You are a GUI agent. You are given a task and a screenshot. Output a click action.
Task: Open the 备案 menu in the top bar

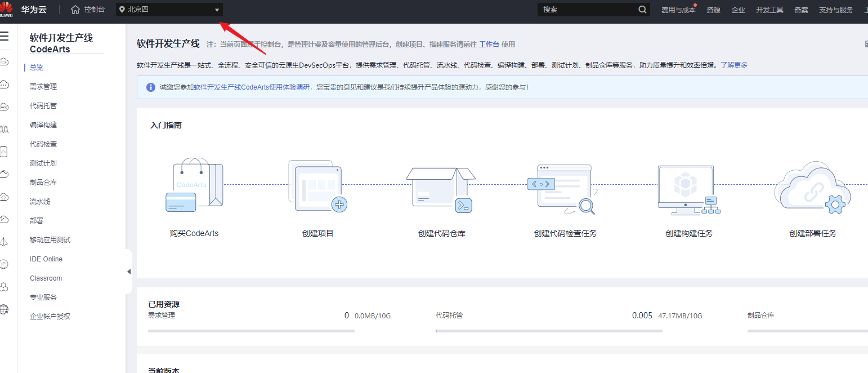(801, 10)
